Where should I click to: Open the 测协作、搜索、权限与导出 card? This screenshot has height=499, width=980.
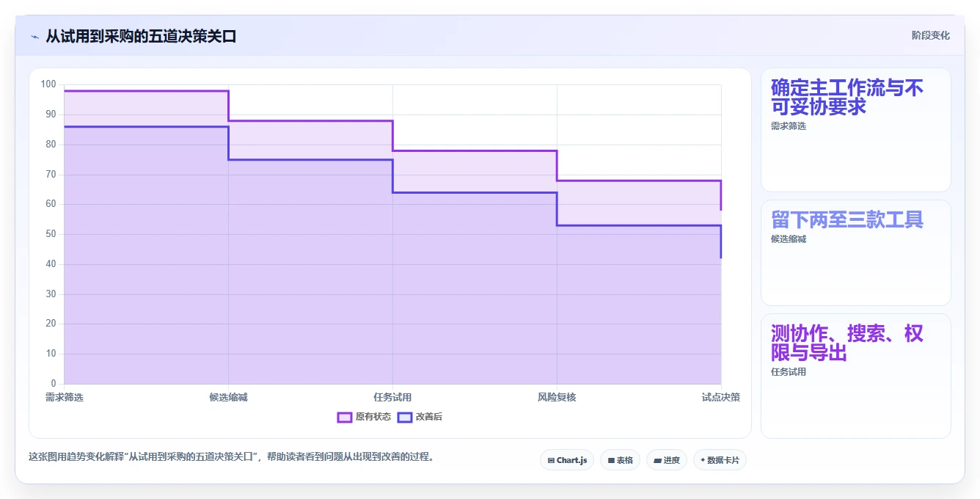856,376
